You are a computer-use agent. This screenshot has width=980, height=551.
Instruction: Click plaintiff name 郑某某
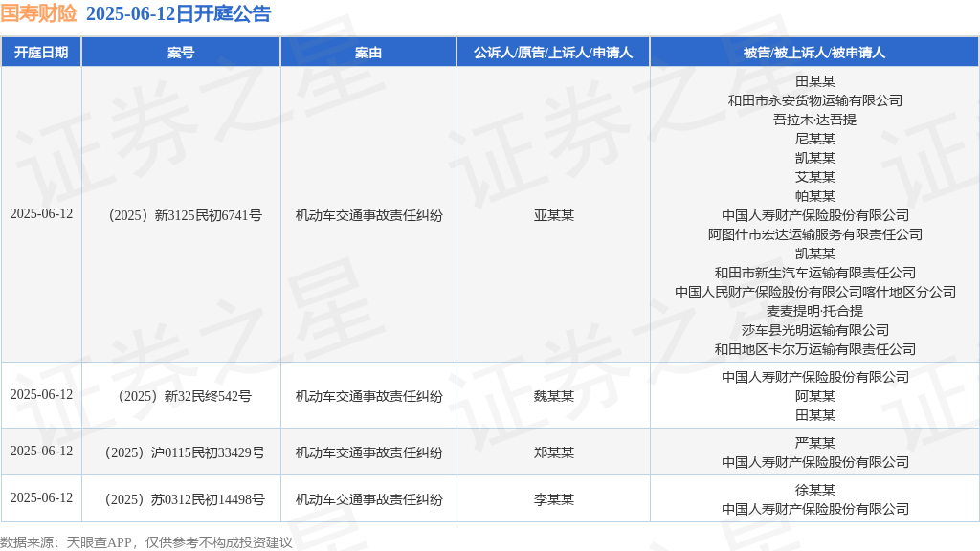click(554, 452)
